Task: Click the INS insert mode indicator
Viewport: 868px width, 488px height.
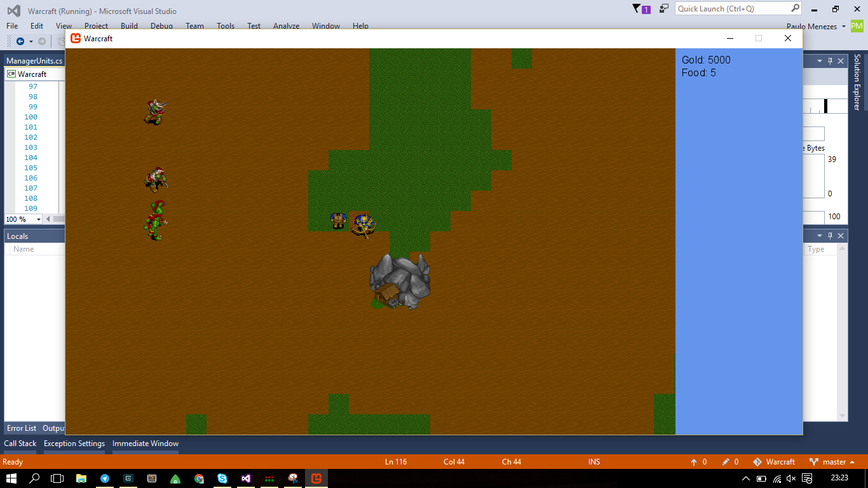Action: click(594, 462)
